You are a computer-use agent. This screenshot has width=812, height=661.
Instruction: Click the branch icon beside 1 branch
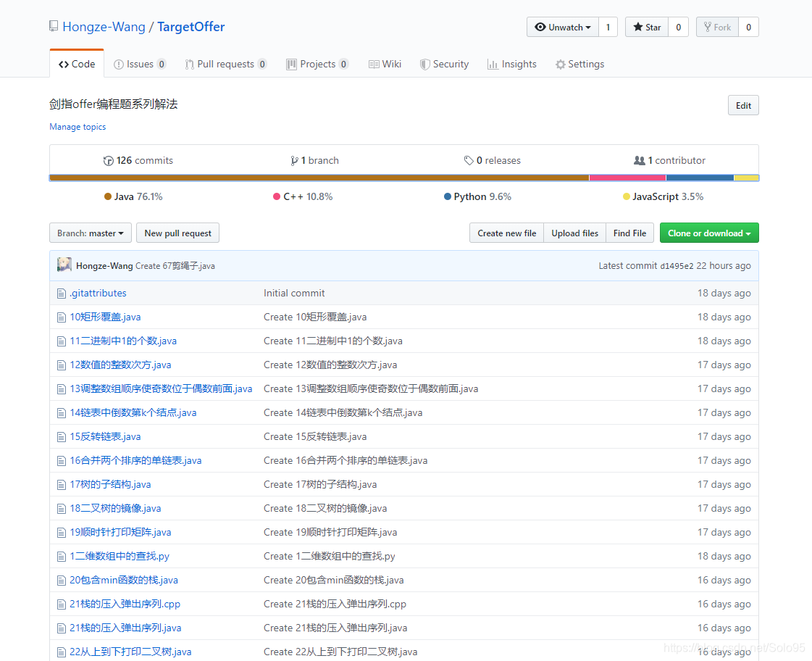[x=294, y=161]
